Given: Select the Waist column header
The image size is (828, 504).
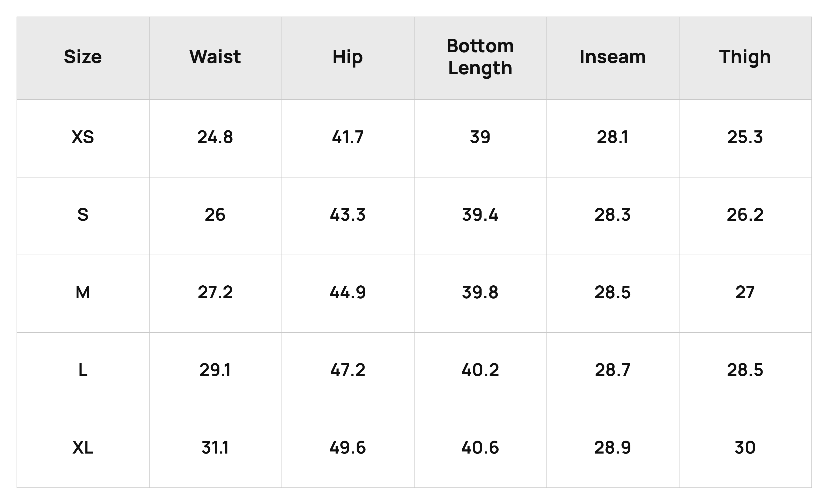Looking at the screenshot, I should pos(215,58).
